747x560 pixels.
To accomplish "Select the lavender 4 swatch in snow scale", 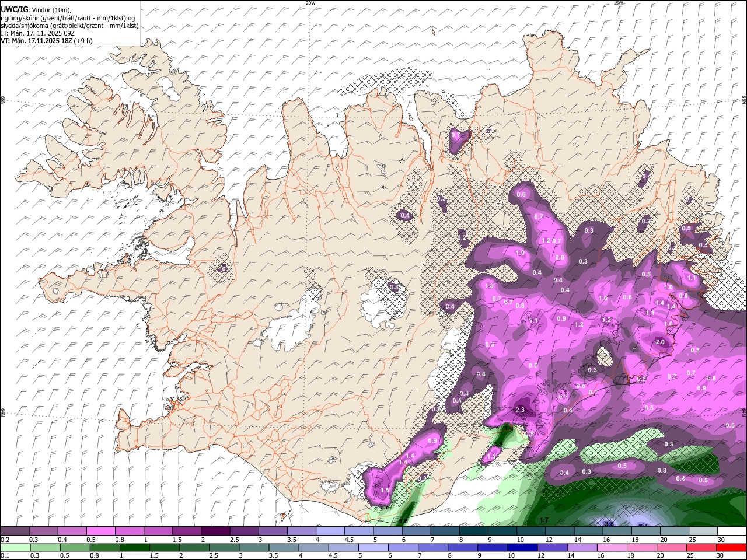I will click(330, 531).
